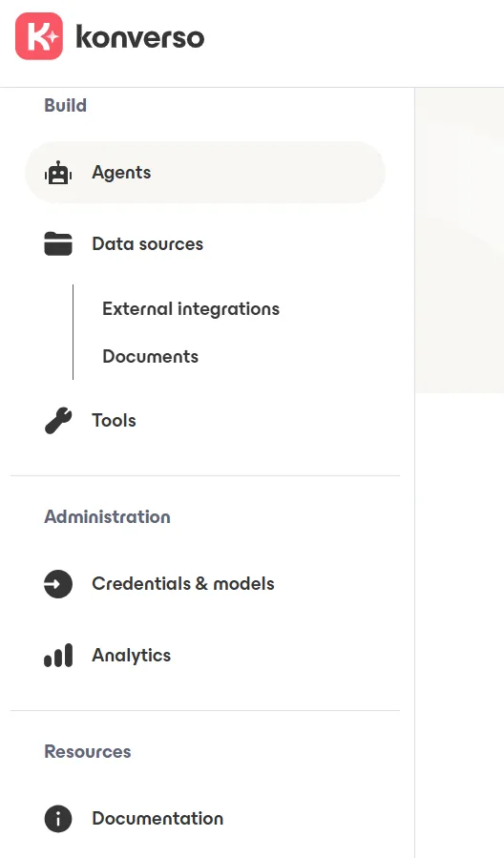The height and width of the screenshot is (858, 504).
Task: Click the red Konverso K logo icon
Action: (39, 36)
